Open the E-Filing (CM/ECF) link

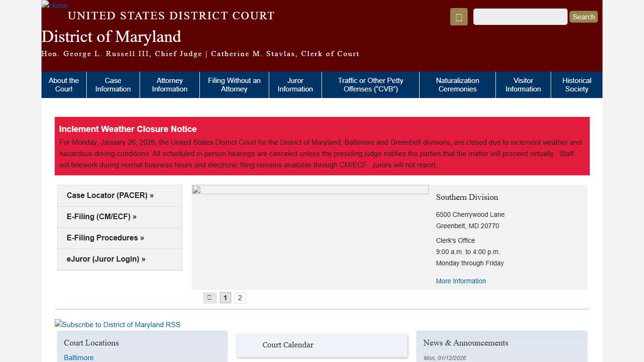pos(101,216)
